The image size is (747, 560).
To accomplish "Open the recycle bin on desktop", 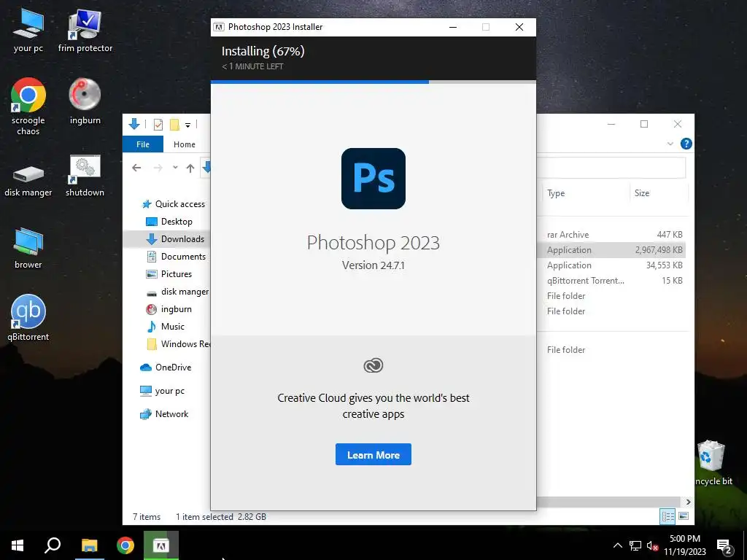I will click(x=712, y=462).
